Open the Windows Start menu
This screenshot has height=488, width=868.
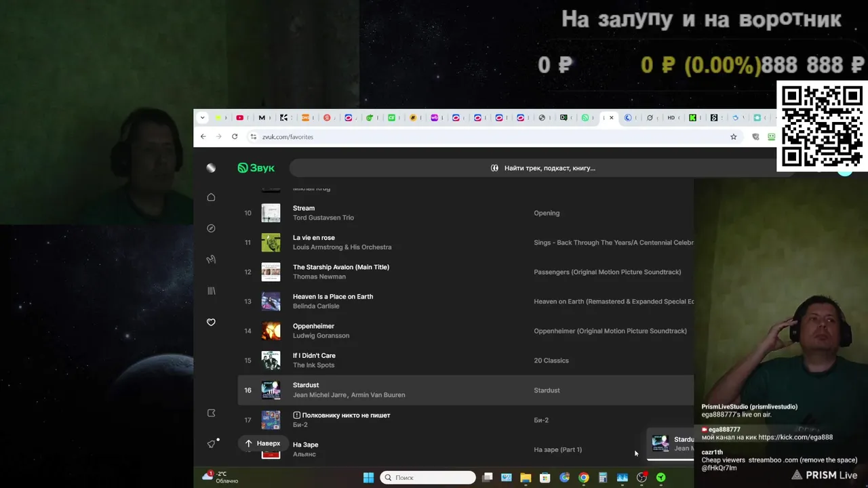pyautogui.click(x=368, y=478)
